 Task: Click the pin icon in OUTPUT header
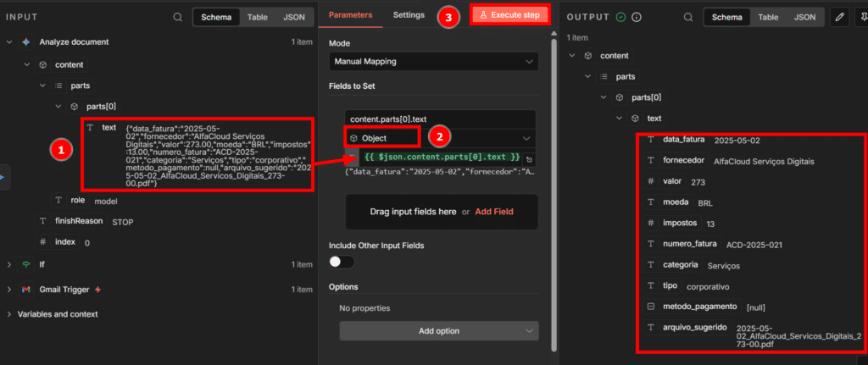click(862, 17)
